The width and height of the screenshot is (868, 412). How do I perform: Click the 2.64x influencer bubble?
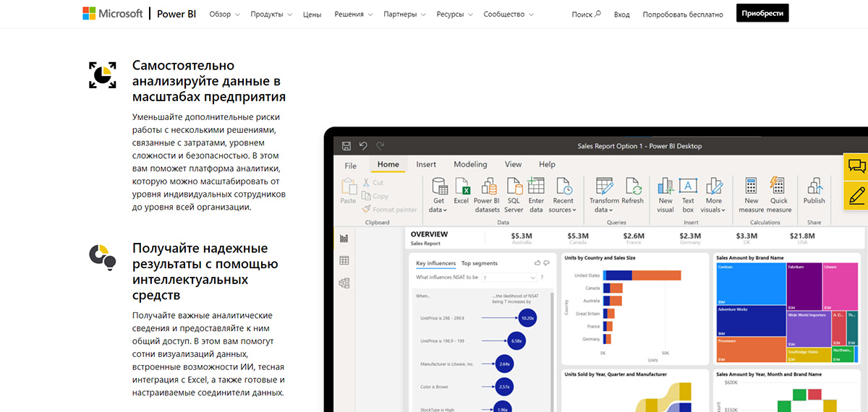click(506, 364)
